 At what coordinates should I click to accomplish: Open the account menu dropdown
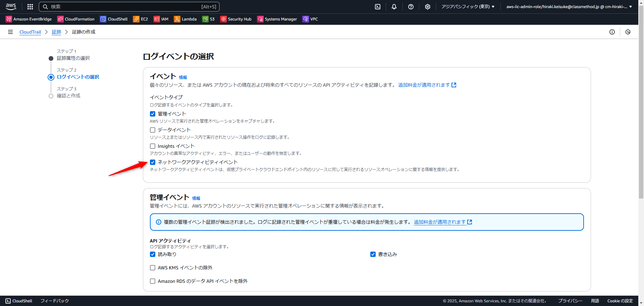pyautogui.click(x=569, y=7)
